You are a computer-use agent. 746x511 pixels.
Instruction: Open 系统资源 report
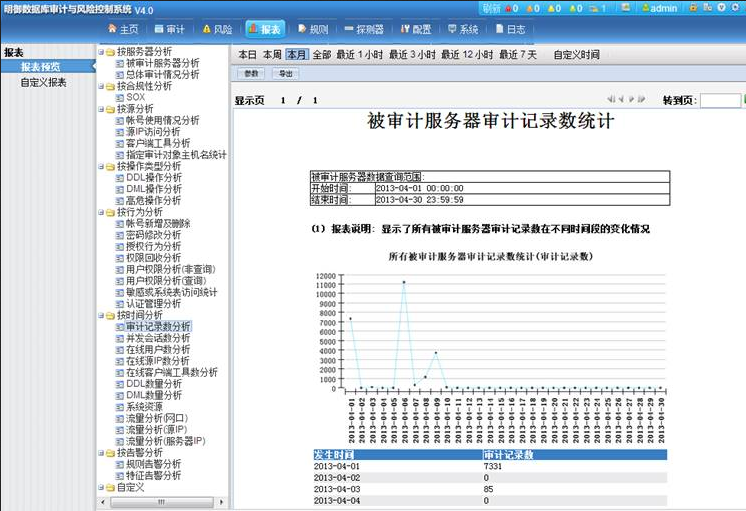pyautogui.click(x=144, y=407)
